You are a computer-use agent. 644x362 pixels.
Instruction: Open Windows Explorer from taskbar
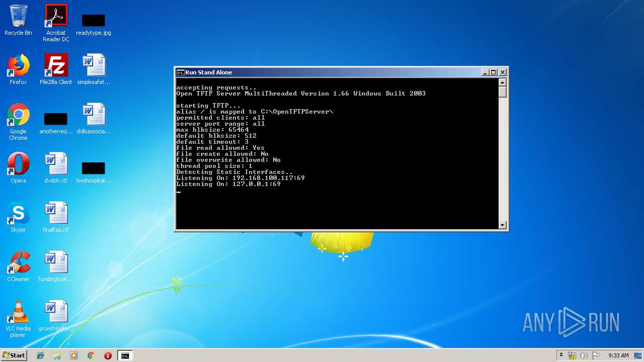point(57,355)
